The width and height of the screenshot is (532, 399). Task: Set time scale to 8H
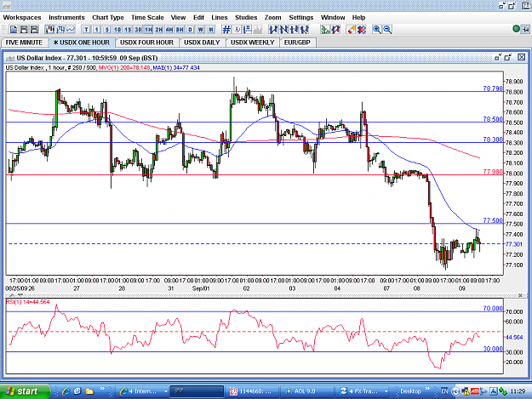click(180, 30)
